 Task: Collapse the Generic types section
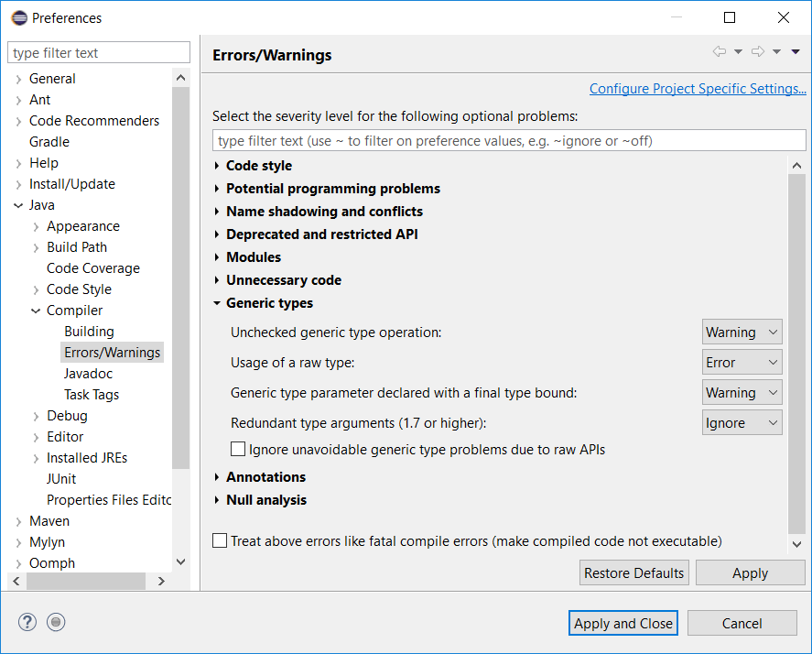[x=217, y=302]
